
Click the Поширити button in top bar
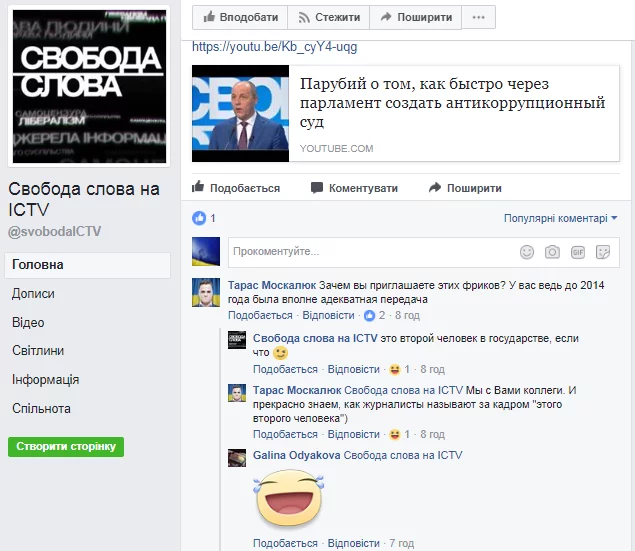click(x=416, y=17)
